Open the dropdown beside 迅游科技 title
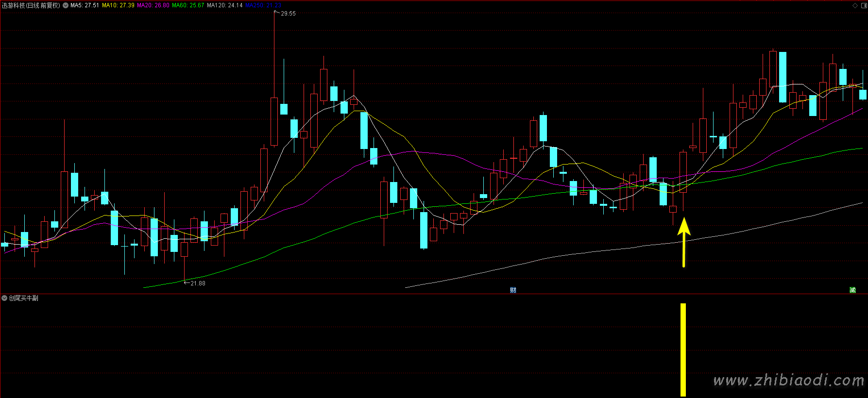 point(66,5)
